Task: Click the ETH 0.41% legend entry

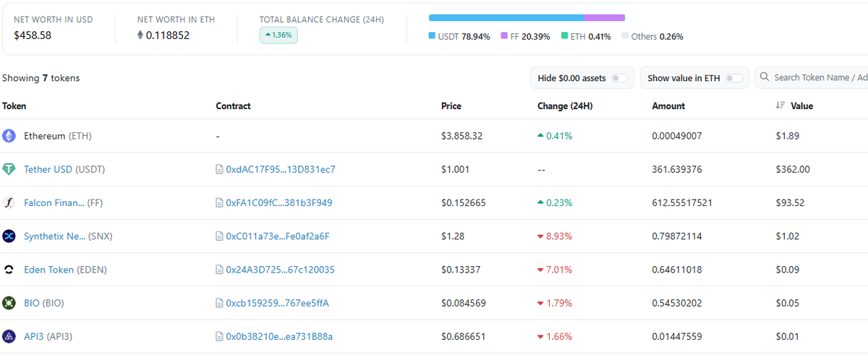Action: pyautogui.click(x=586, y=36)
